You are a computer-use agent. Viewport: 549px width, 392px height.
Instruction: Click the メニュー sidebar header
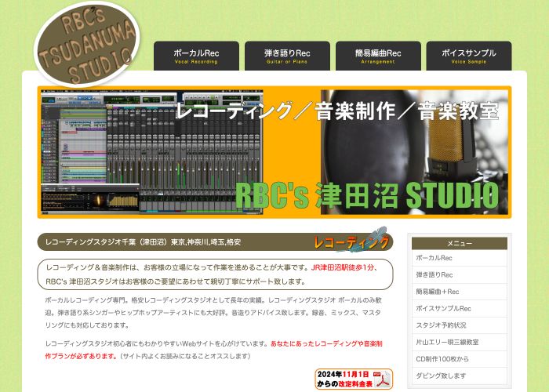click(x=460, y=243)
